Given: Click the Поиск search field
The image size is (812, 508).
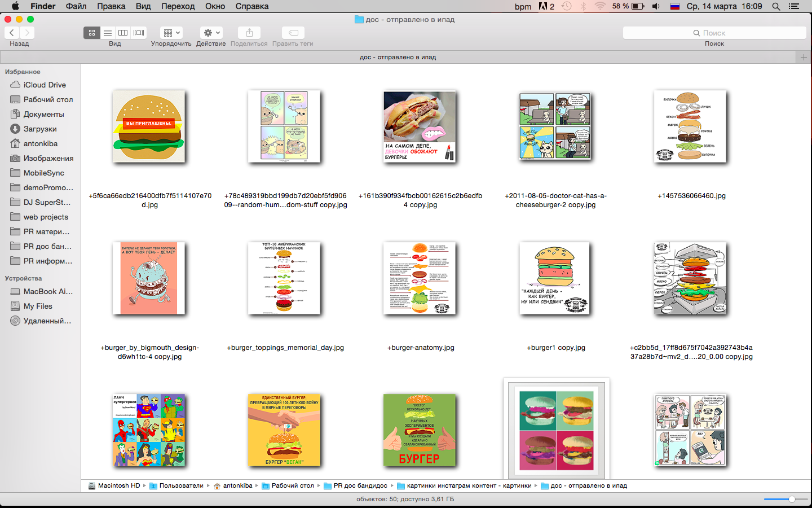Looking at the screenshot, I should 714,33.
